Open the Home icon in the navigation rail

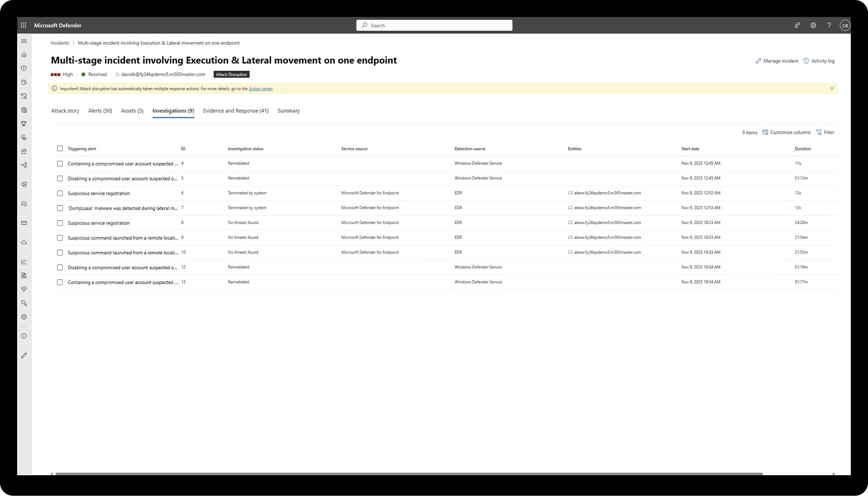point(24,55)
